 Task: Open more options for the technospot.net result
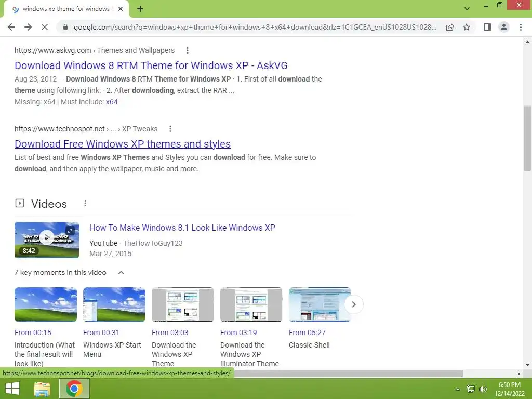click(170, 129)
